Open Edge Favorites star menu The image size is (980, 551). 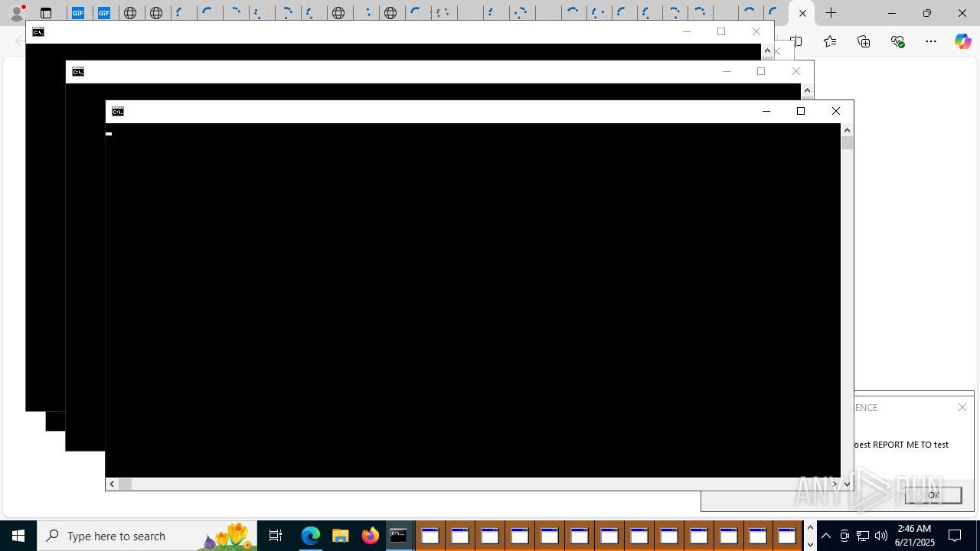pos(830,41)
